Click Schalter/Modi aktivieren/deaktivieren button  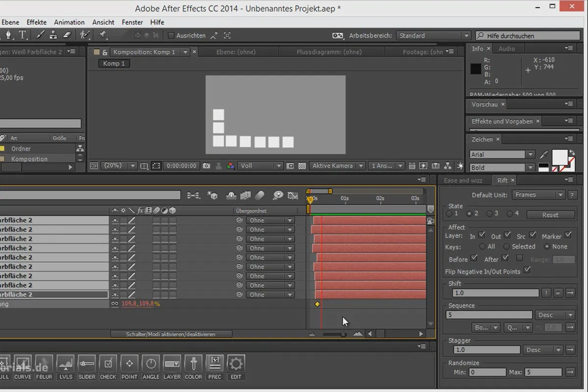click(x=171, y=334)
